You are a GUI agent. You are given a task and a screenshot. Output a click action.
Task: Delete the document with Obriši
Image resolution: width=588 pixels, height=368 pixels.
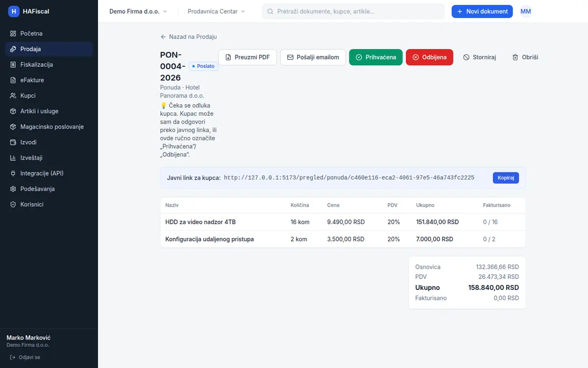pyautogui.click(x=525, y=57)
